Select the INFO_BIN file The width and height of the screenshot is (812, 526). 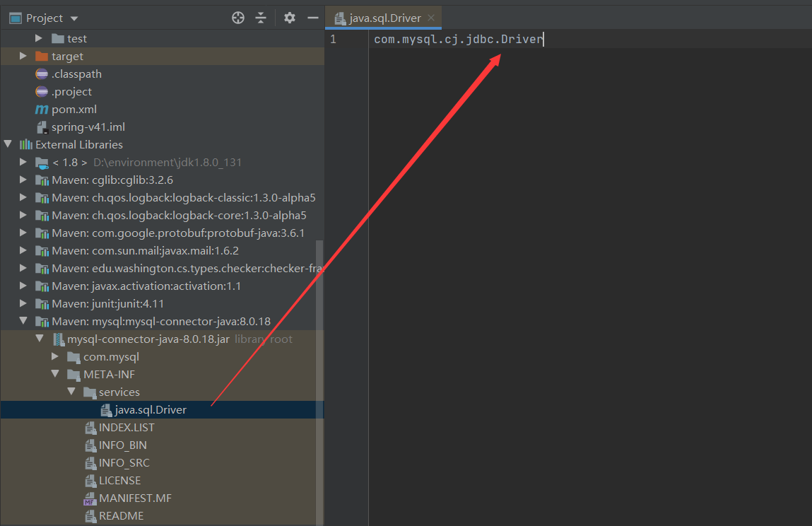pos(123,445)
